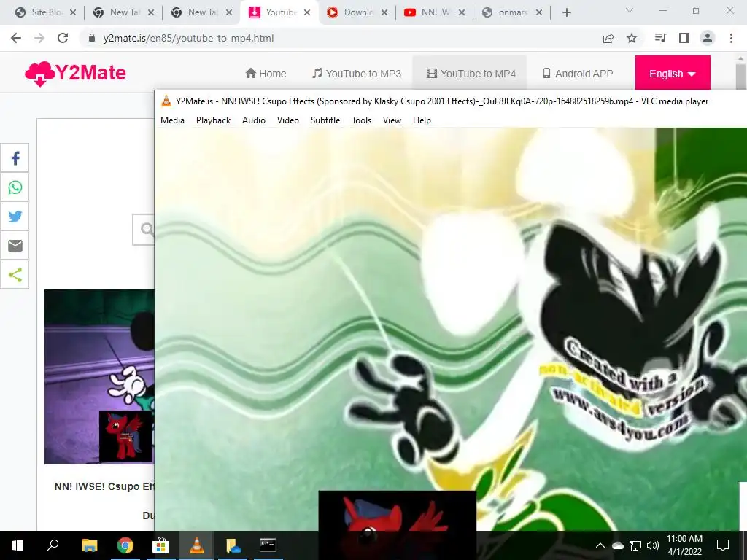Click the address bar showing y2mate.is URL
The height and width of the screenshot is (560, 747).
[188, 38]
